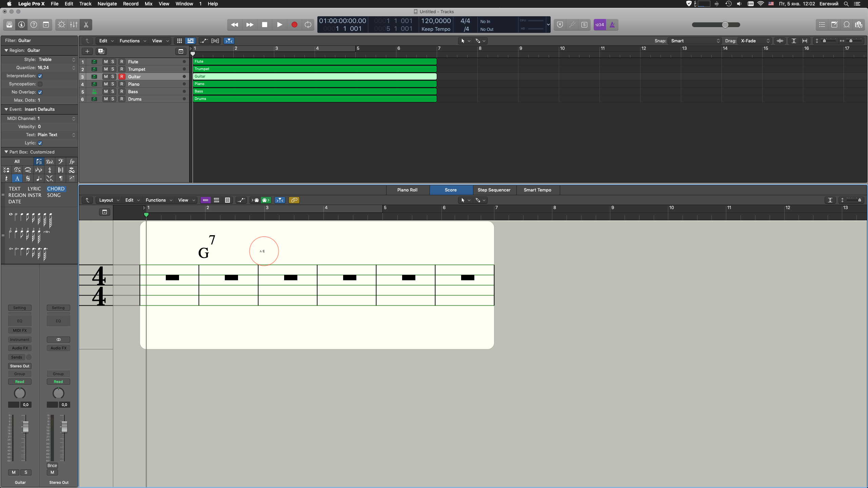Select the CHORD text style
This screenshot has width=868, height=488.
56,189
